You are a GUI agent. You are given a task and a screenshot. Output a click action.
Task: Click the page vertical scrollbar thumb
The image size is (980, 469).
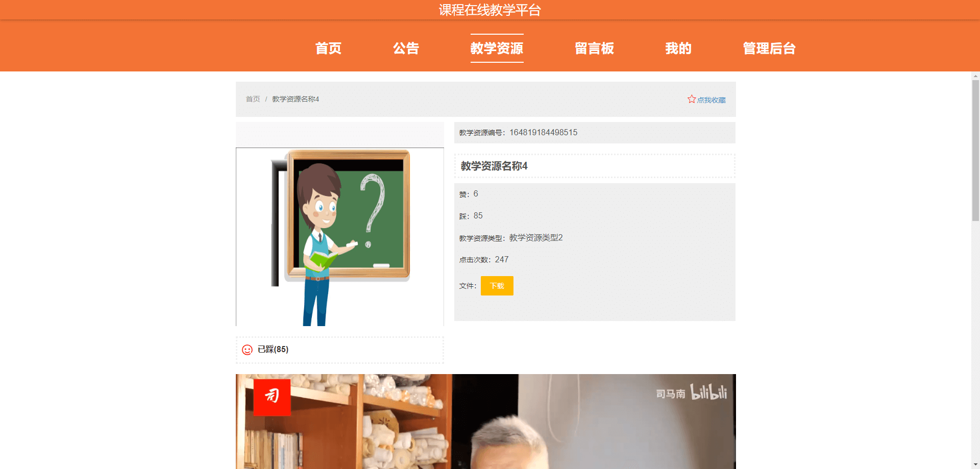975,151
